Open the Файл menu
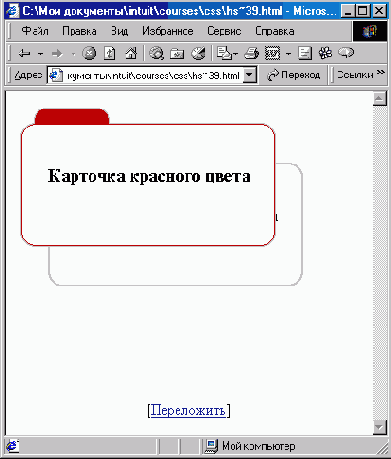 point(35,31)
